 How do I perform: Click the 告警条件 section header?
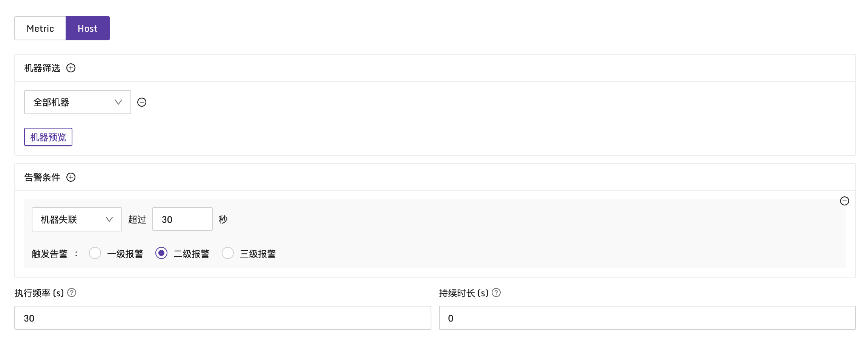point(43,177)
